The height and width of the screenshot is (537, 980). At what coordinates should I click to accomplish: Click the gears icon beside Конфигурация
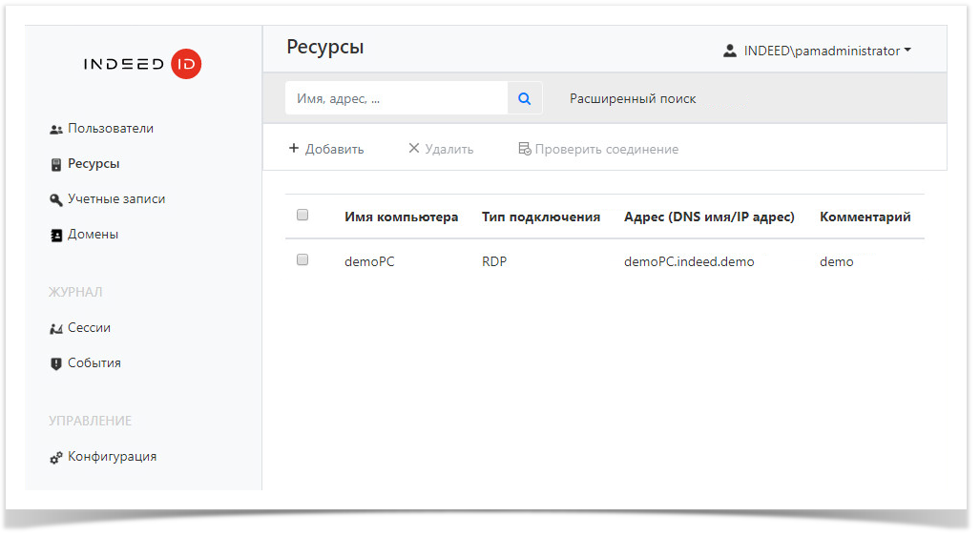(x=55, y=458)
